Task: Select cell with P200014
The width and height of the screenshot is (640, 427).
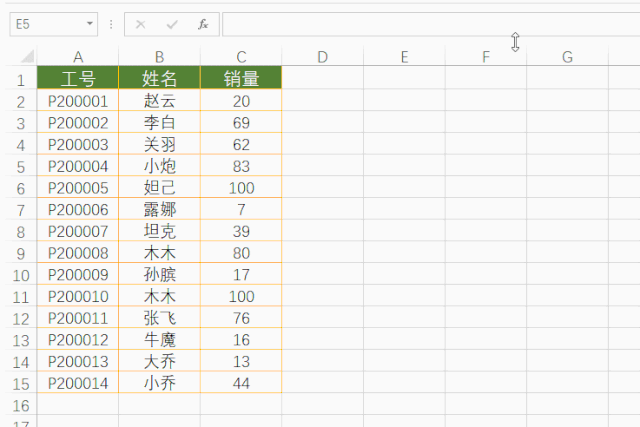Action: [78, 383]
